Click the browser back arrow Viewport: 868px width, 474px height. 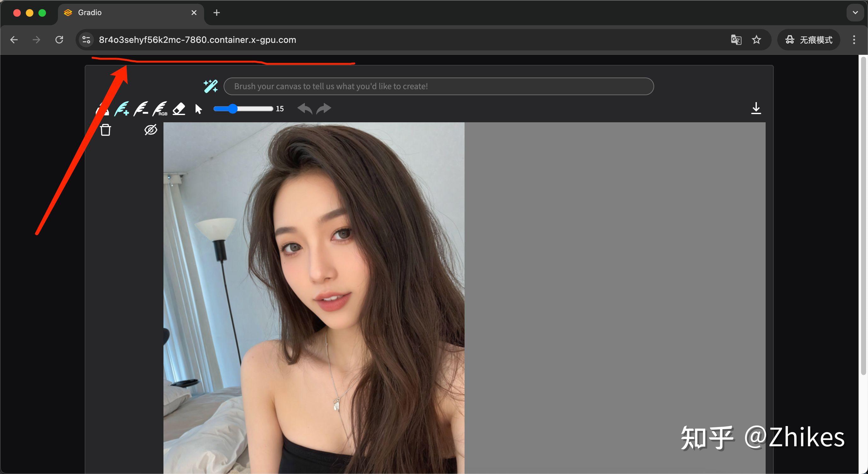pos(14,40)
